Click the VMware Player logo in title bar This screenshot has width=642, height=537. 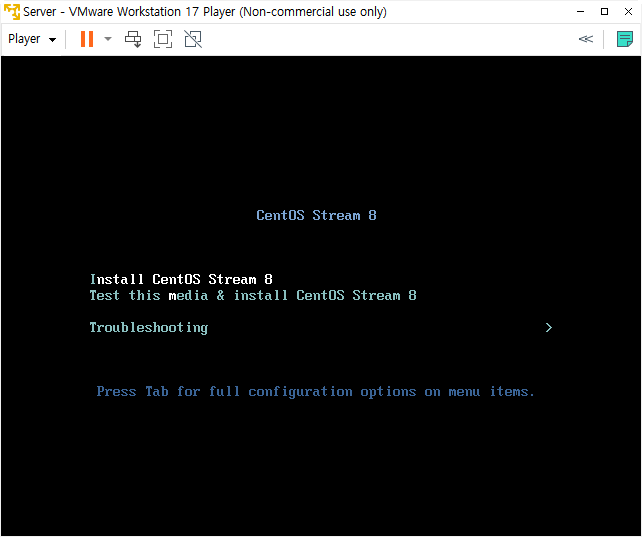[x=11, y=11]
